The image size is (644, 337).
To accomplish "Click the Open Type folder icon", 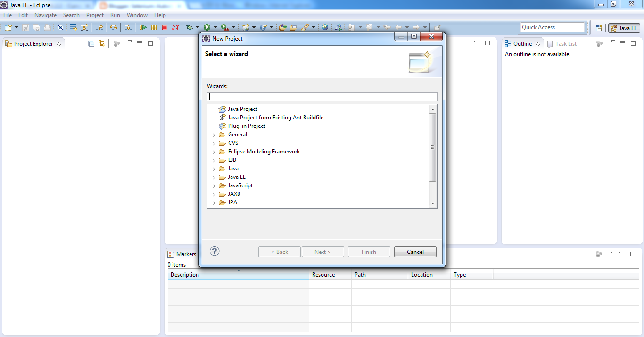I will click(x=282, y=27).
